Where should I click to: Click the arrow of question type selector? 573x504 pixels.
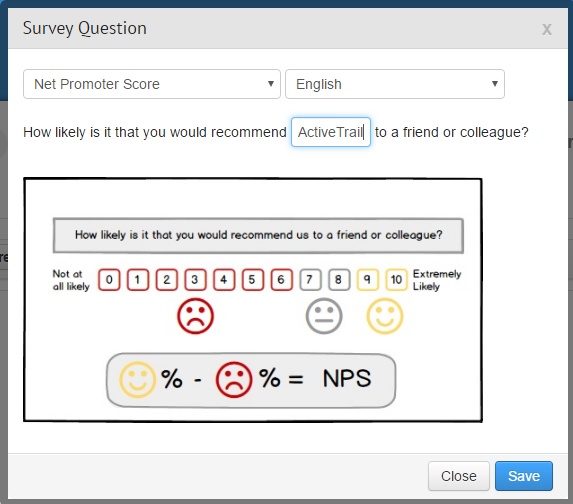(271, 84)
